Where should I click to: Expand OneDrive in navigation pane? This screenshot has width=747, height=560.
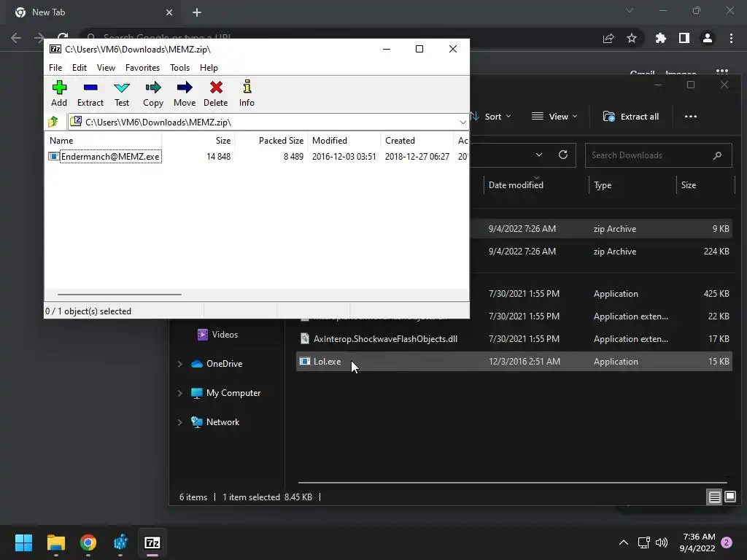click(x=180, y=364)
